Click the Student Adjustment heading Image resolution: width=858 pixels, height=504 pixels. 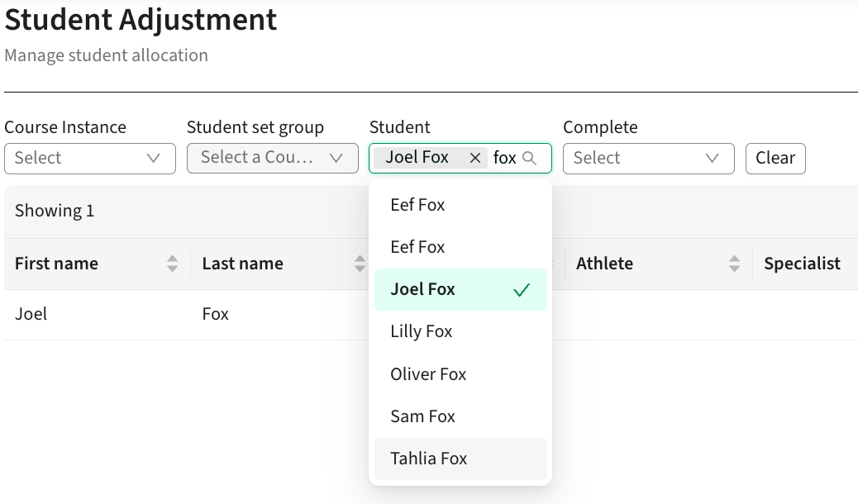coord(141,20)
